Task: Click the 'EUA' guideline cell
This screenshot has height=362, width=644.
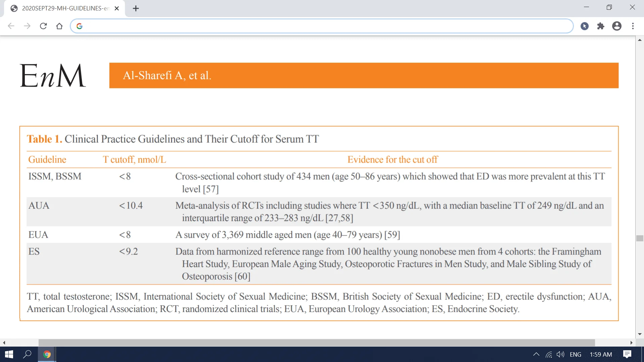Action: click(x=38, y=235)
